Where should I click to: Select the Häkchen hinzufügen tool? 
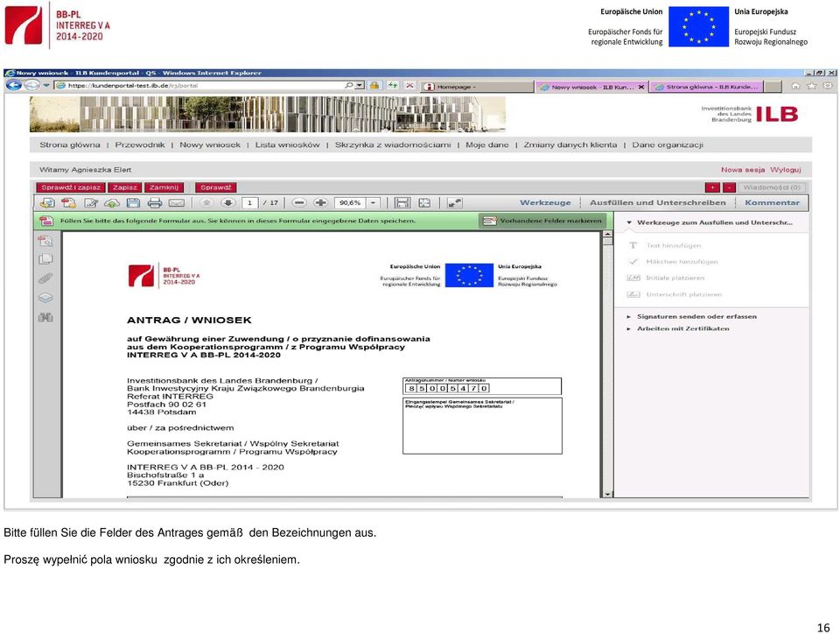coord(672,262)
